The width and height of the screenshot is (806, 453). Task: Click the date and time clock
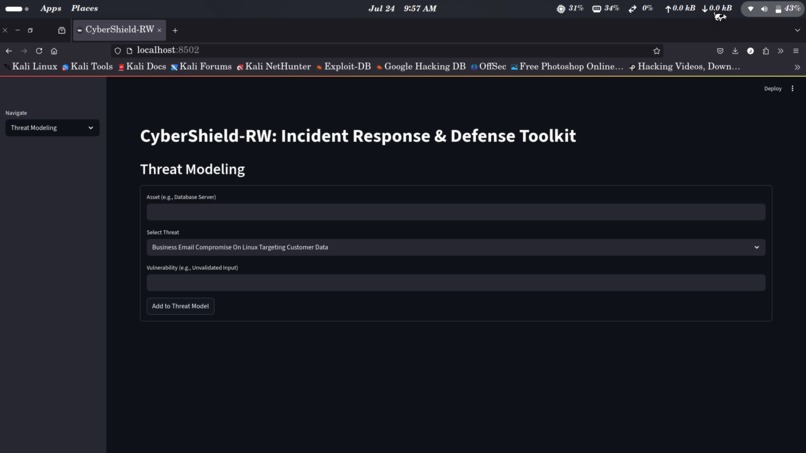click(402, 8)
